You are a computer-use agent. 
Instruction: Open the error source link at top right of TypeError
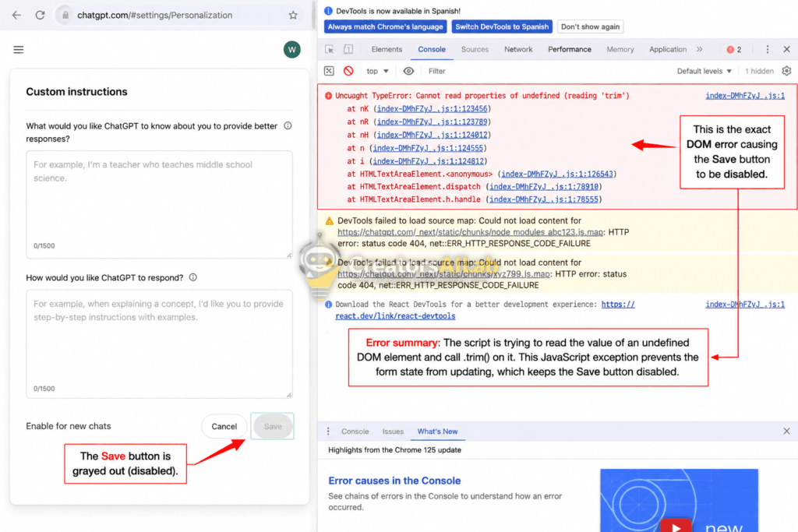[744, 96]
